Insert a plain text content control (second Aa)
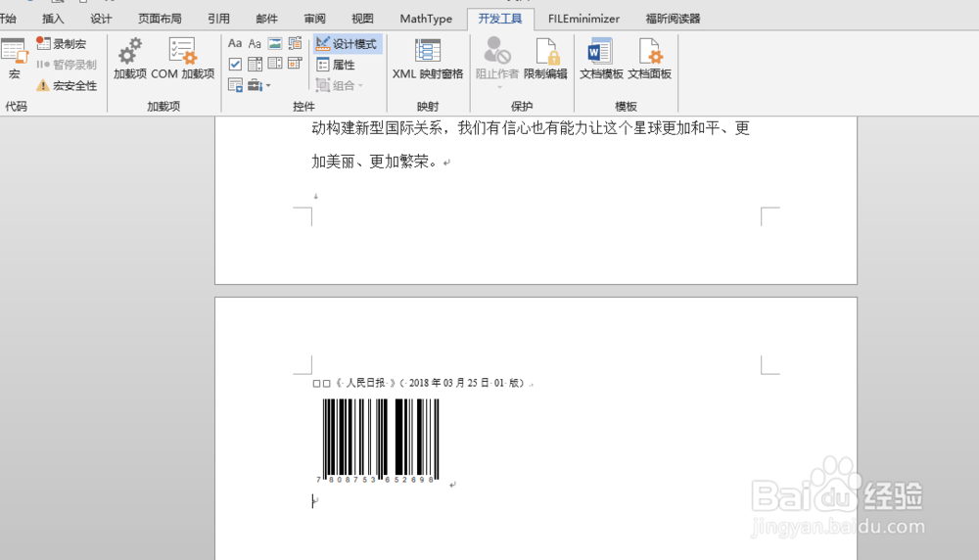979x560 pixels. coord(255,44)
